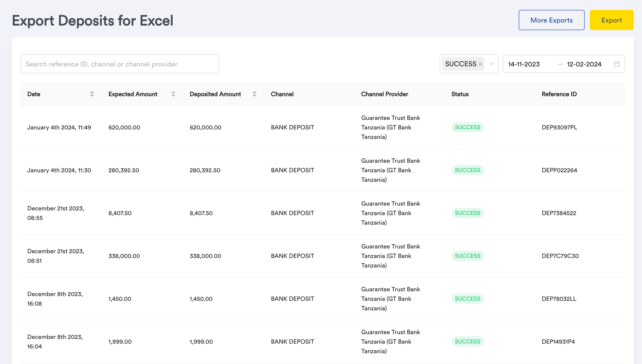Screen dimensions: 642x364
Task: Click expected amount 8,407.50
Action: [x=120, y=213]
